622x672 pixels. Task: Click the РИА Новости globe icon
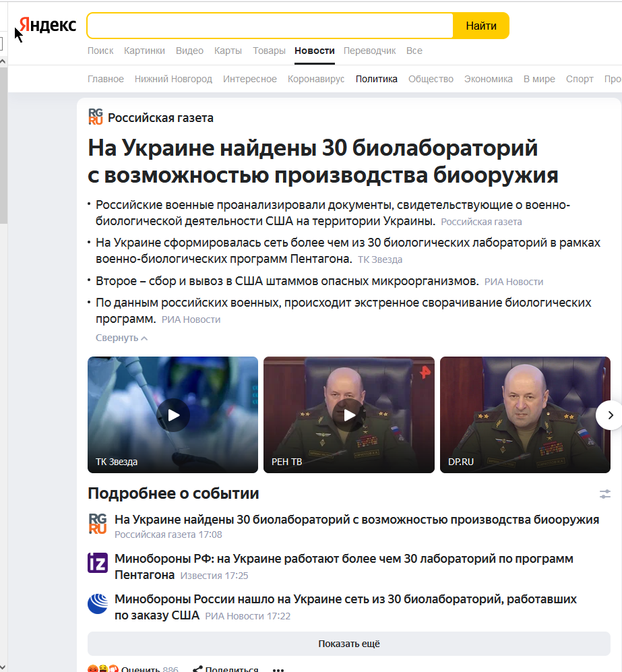coord(98,603)
